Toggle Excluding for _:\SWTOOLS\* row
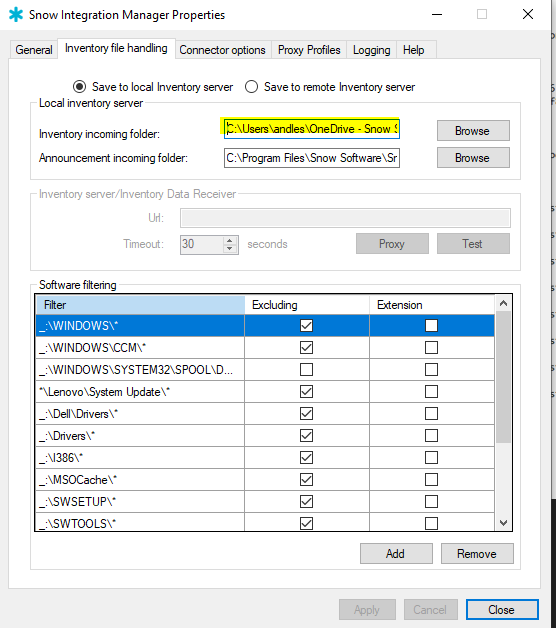The width and height of the screenshot is (556, 628). (306, 523)
